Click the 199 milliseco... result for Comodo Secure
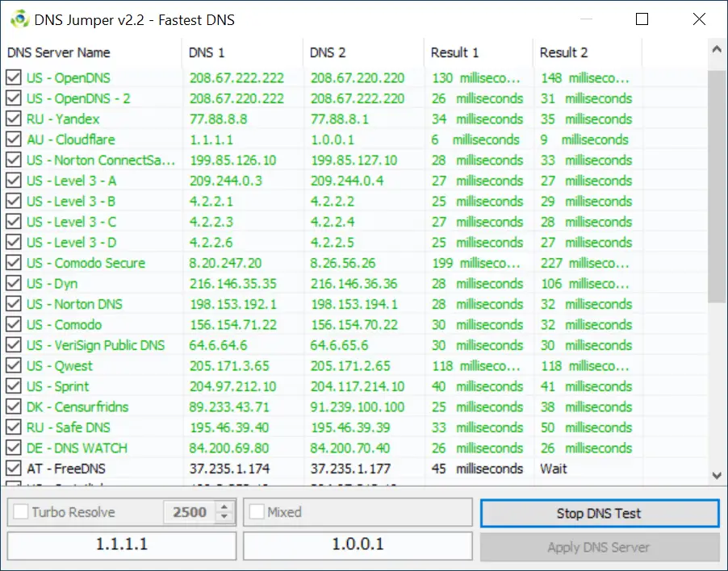This screenshot has height=571, width=728. tap(476, 263)
